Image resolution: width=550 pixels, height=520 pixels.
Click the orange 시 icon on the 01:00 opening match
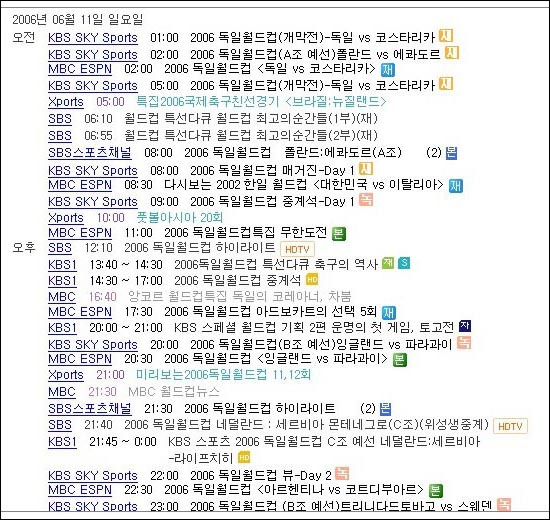coord(446,35)
